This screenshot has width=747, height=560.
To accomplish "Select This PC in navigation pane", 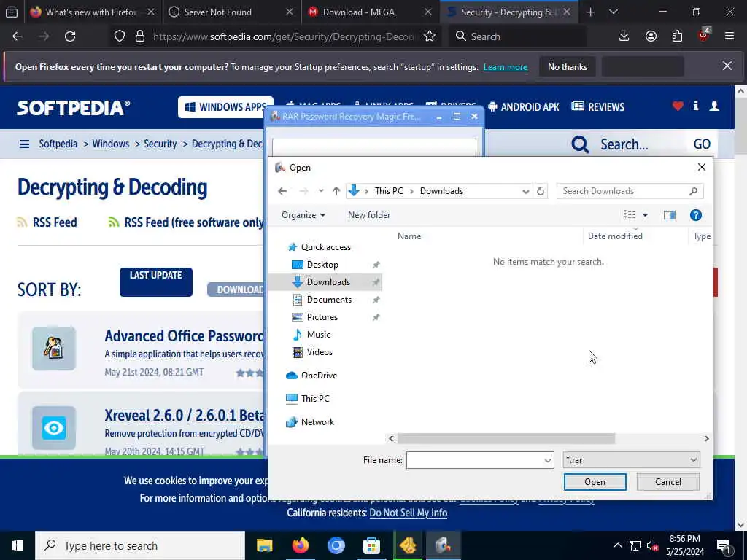I will pyautogui.click(x=315, y=399).
